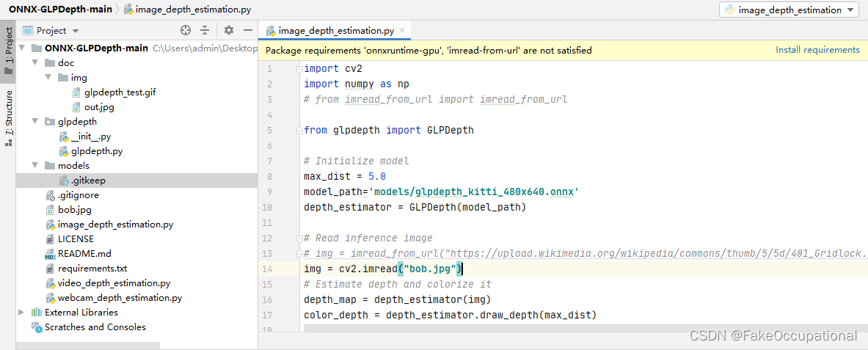The height and width of the screenshot is (350, 868).
Task: Collapse the img folder arrow
Action: click(x=48, y=78)
